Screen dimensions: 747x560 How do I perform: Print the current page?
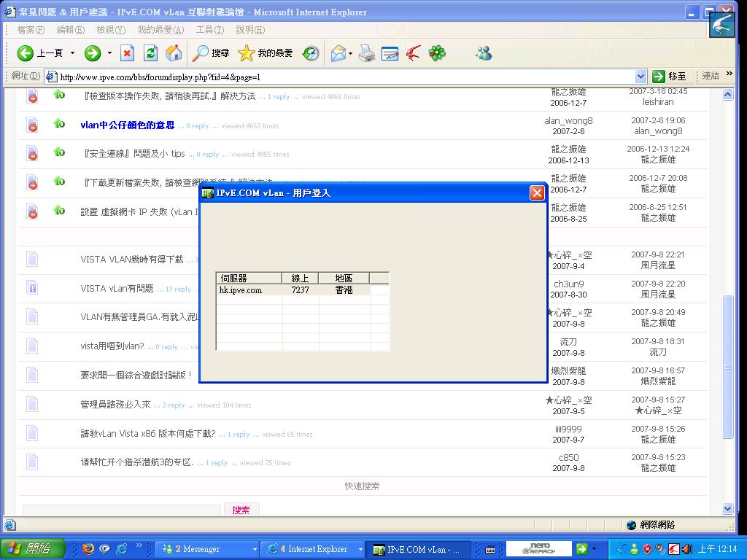point(365,53)
